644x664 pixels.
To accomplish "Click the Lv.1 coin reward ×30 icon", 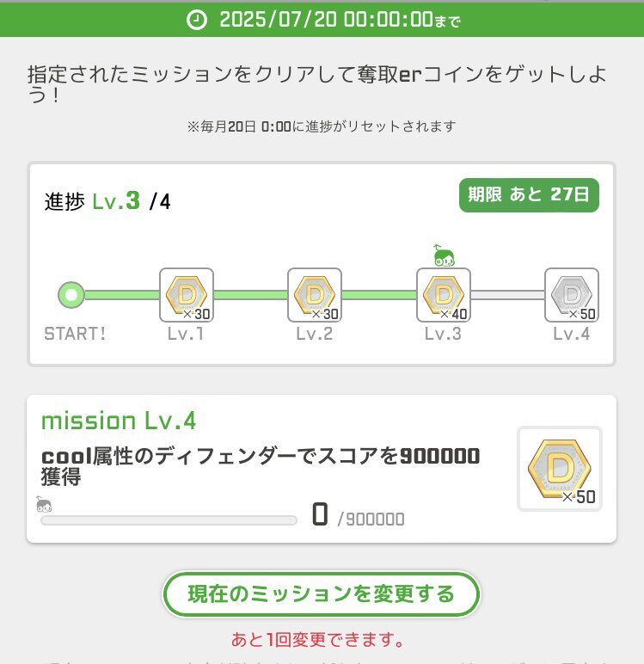I will pos(187,295).
